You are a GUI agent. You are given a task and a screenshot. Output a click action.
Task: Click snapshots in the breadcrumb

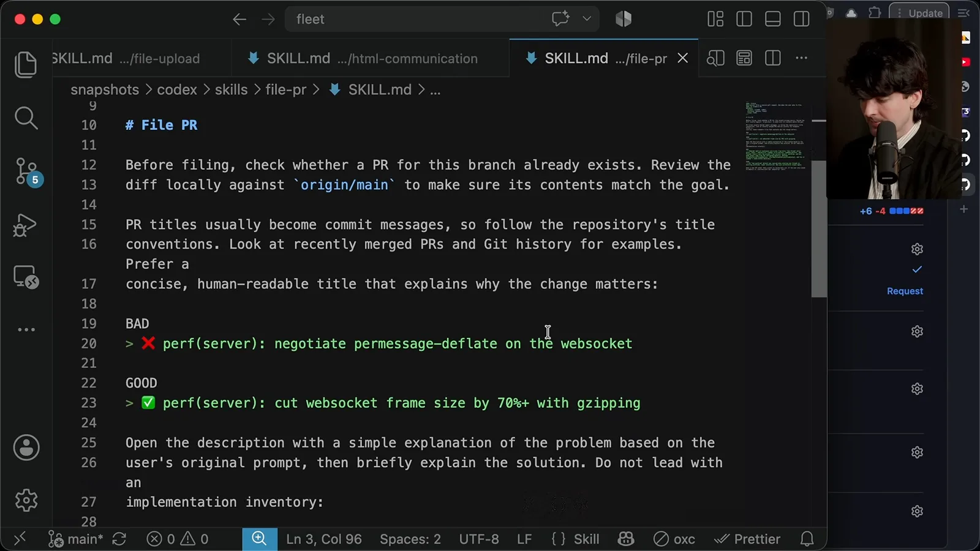(x=105, y=89)
